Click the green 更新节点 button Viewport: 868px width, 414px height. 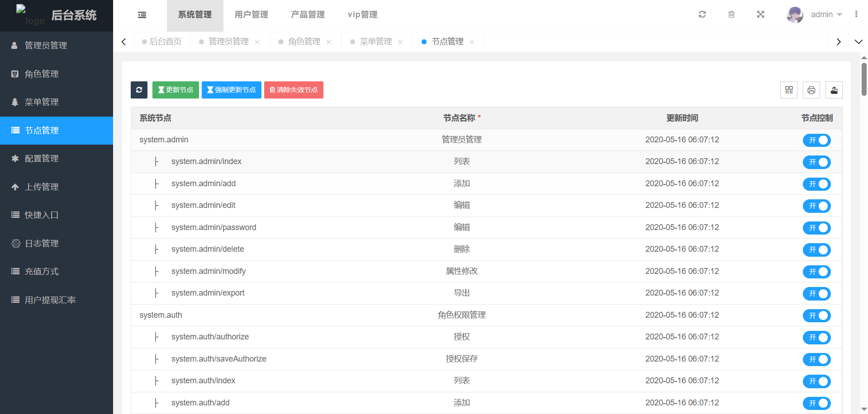point(175,90)
